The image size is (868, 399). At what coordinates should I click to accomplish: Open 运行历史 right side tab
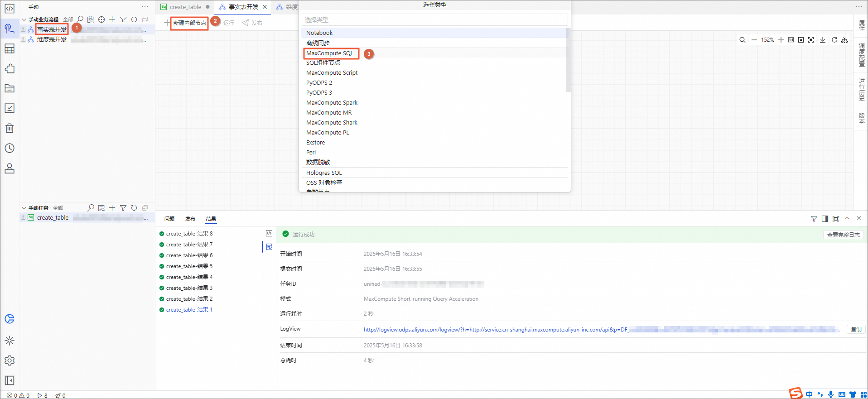pos(861,89)
